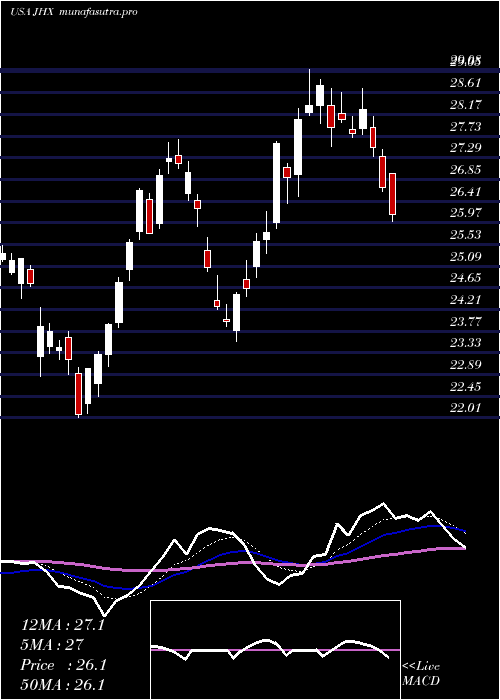
Task: Select the 22.89 price axis label
Action: [x=465, y=365]
